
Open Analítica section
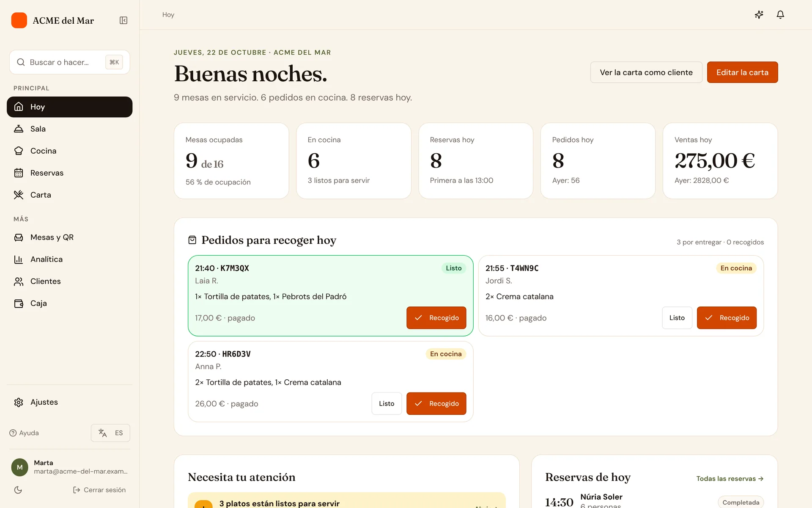point(69,259)
